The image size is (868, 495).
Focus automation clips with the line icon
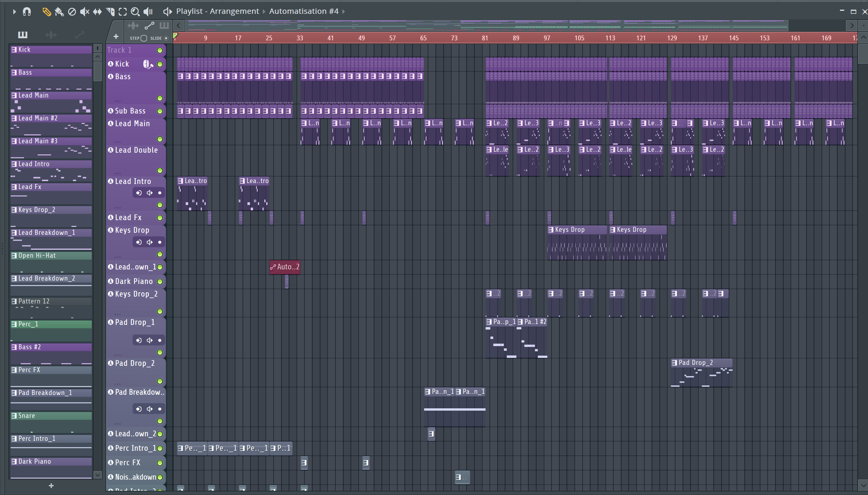149,26
